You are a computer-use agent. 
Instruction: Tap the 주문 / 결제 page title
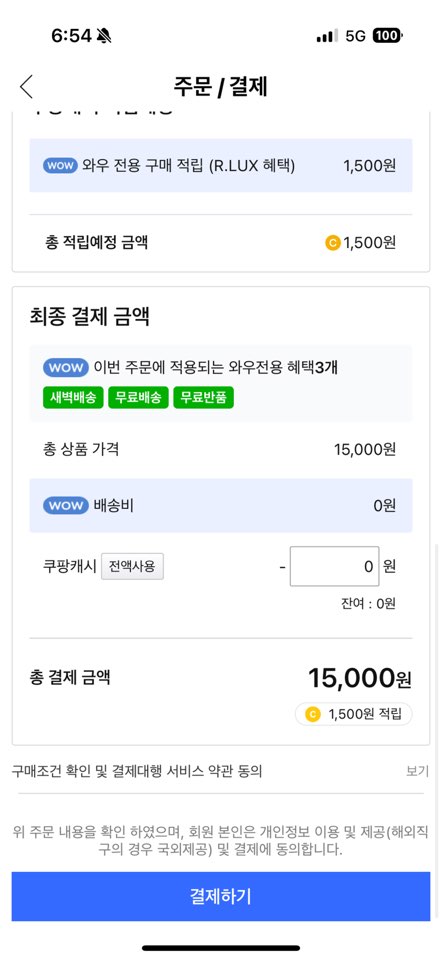tap(220, 87)
